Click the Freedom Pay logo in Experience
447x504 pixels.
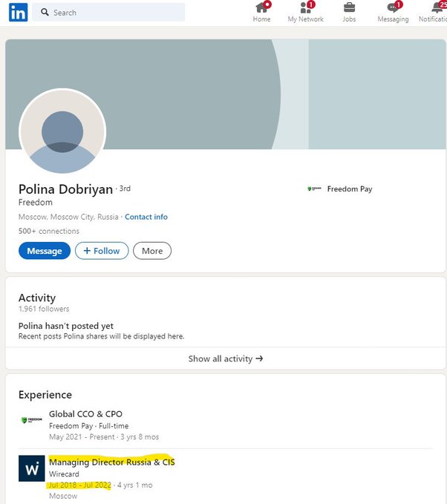[31, 420]
